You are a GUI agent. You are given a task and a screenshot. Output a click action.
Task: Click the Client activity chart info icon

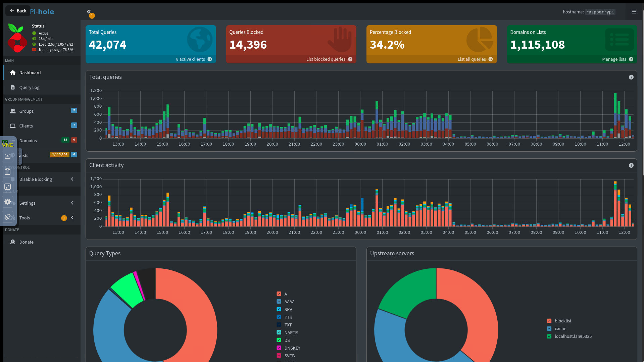click(631, 165)
